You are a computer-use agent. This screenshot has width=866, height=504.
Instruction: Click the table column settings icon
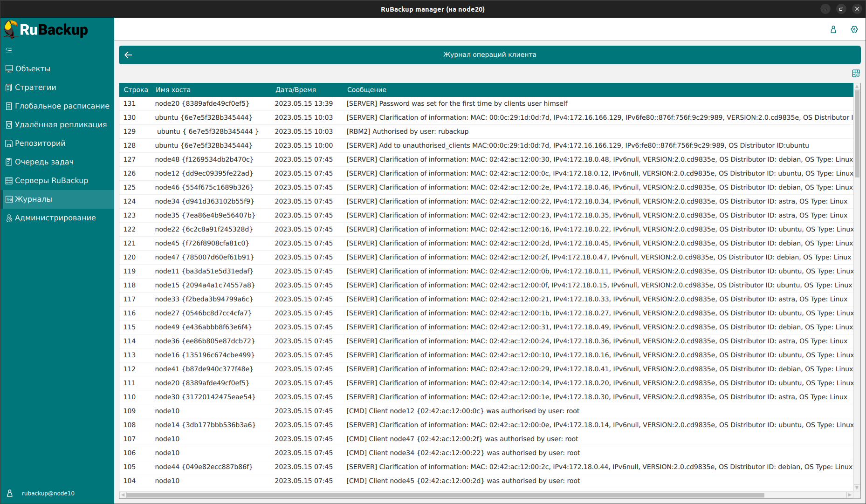coord(856,74)
